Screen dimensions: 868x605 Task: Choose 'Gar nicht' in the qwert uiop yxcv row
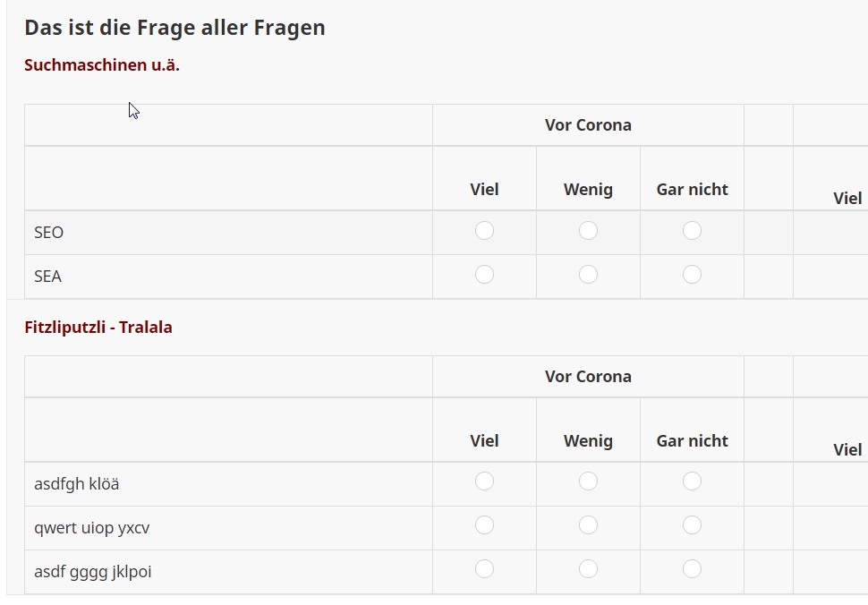click(x=692, y=525)
